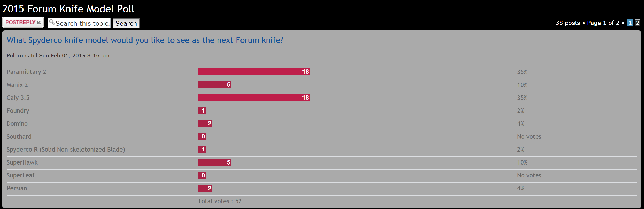Focus the 'Search this topic' input field
This screenshot has height=209, width=644.
pos(82,23)
